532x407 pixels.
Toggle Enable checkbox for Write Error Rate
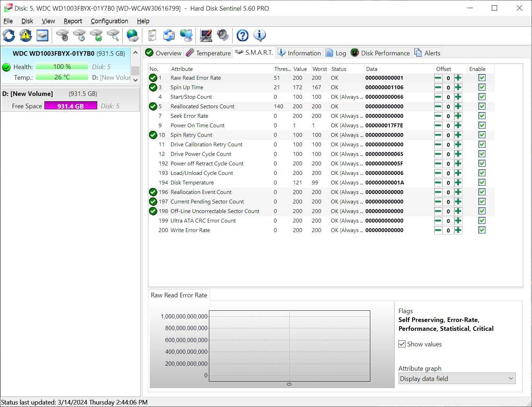482,230
